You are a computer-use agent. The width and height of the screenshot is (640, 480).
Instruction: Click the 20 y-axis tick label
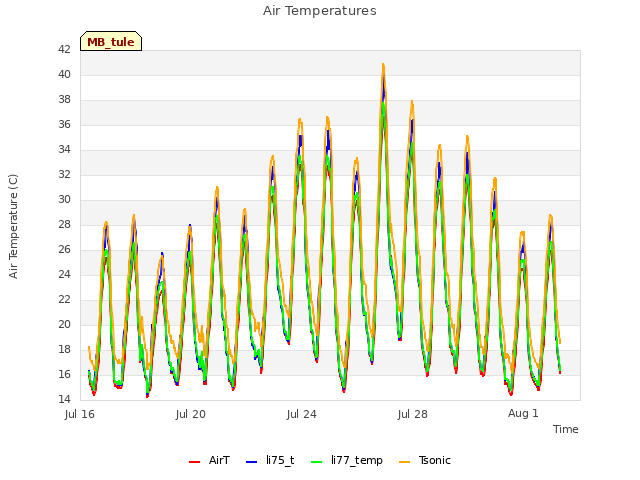tap(64, 324)
